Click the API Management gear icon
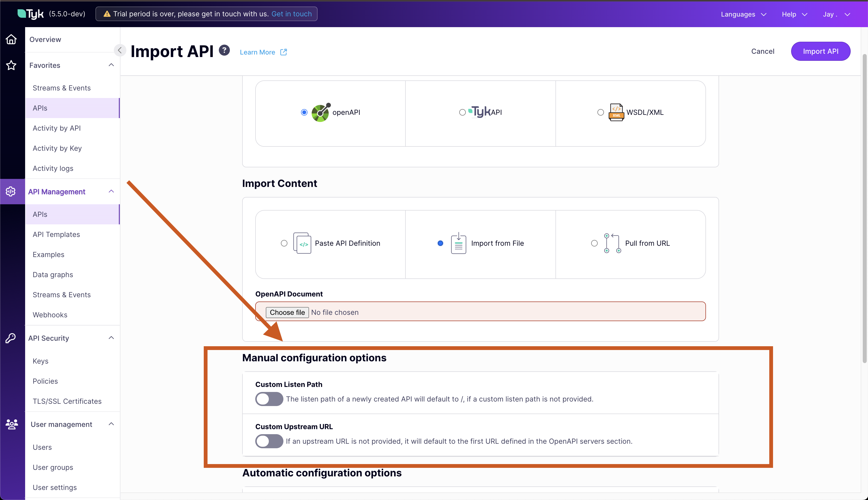 [11, 192]
